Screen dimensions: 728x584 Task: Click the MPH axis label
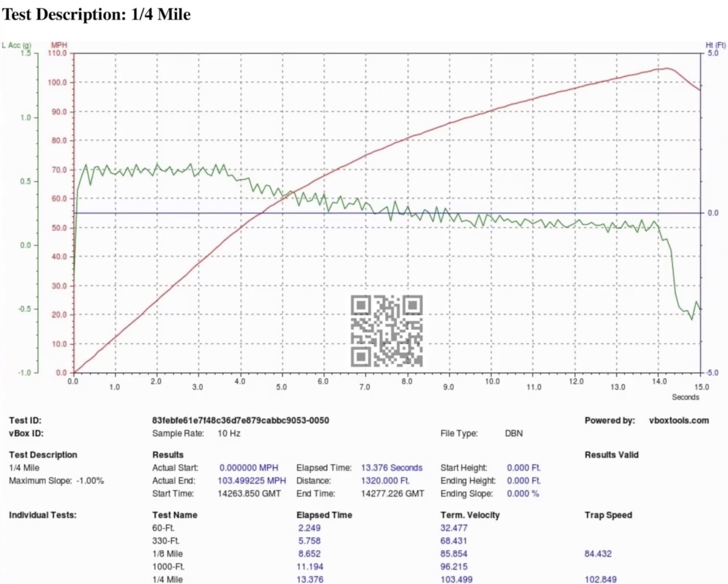(x=60, y=45)
